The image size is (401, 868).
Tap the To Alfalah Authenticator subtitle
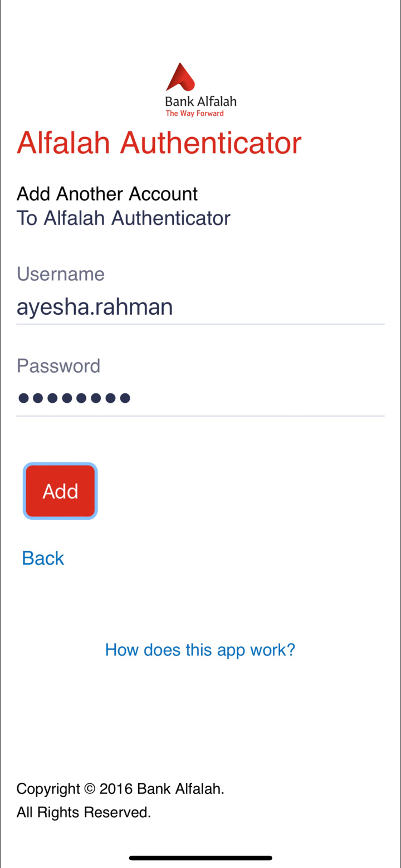tap(123, 218)
